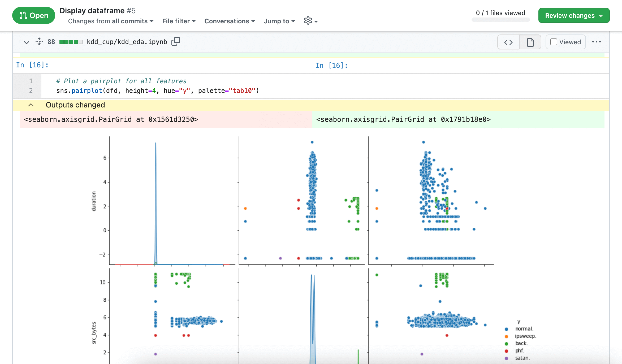
Task: Expand all lines icon beside 88
Action: 39,42
